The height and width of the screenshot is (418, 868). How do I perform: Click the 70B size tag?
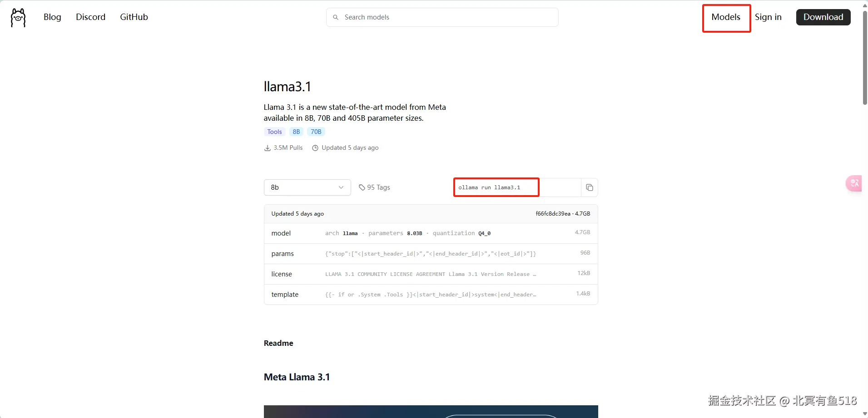[316, 132]
